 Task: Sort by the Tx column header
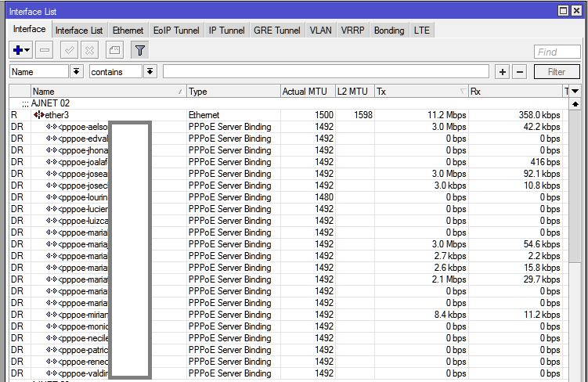click(421, 91)
